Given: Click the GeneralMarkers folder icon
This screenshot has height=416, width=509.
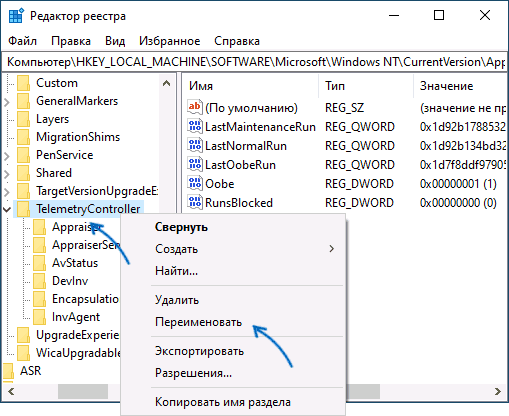Looking at the screenshot, I should pos(24,101).
